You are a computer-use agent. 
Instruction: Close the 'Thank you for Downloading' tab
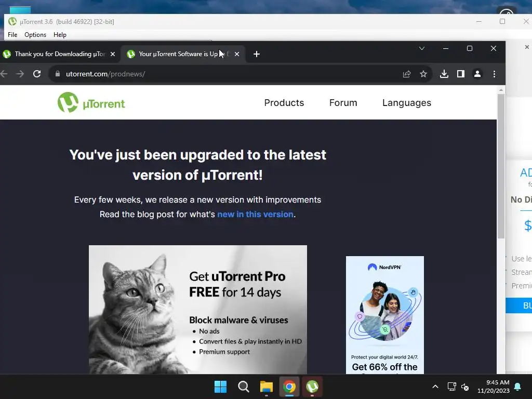point(113,54)
